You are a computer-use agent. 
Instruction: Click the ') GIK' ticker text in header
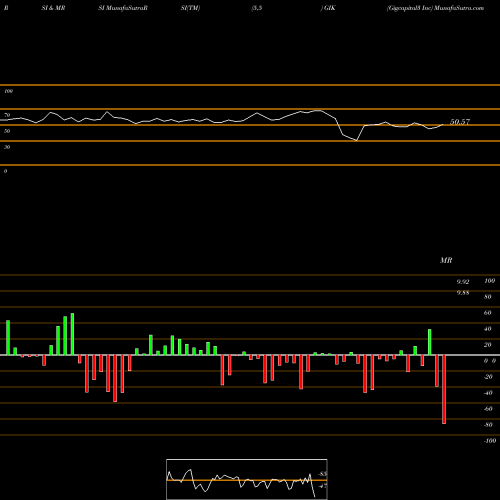click(328, 8)
